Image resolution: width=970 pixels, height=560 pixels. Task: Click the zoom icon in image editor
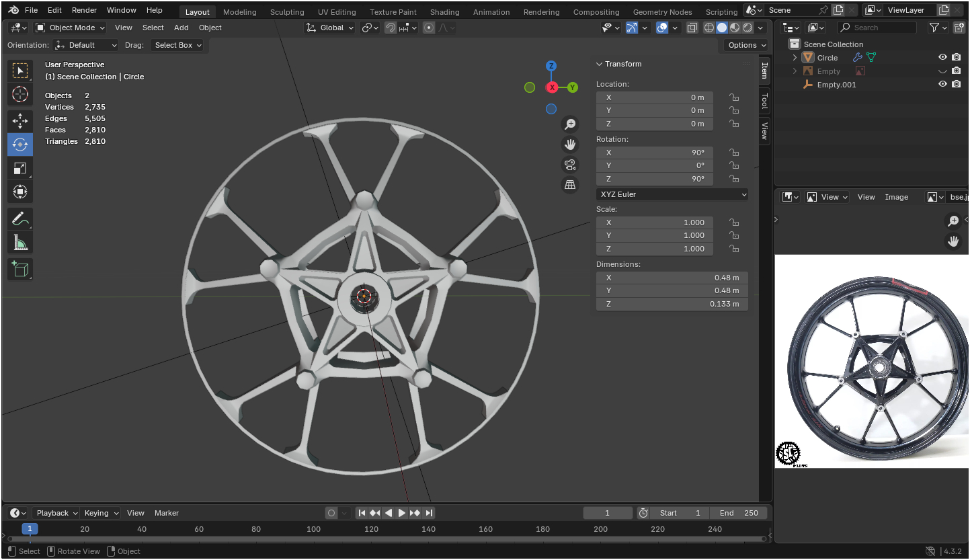[x=953, y=221]
